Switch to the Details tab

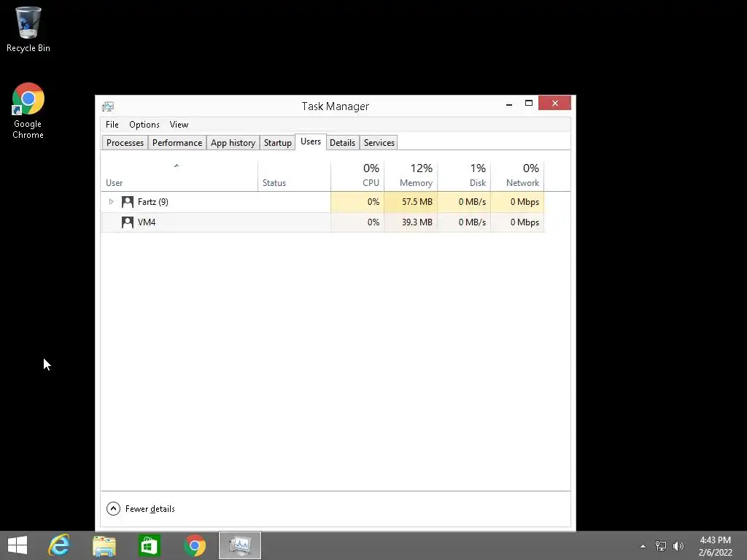click(x=343, y=143)
